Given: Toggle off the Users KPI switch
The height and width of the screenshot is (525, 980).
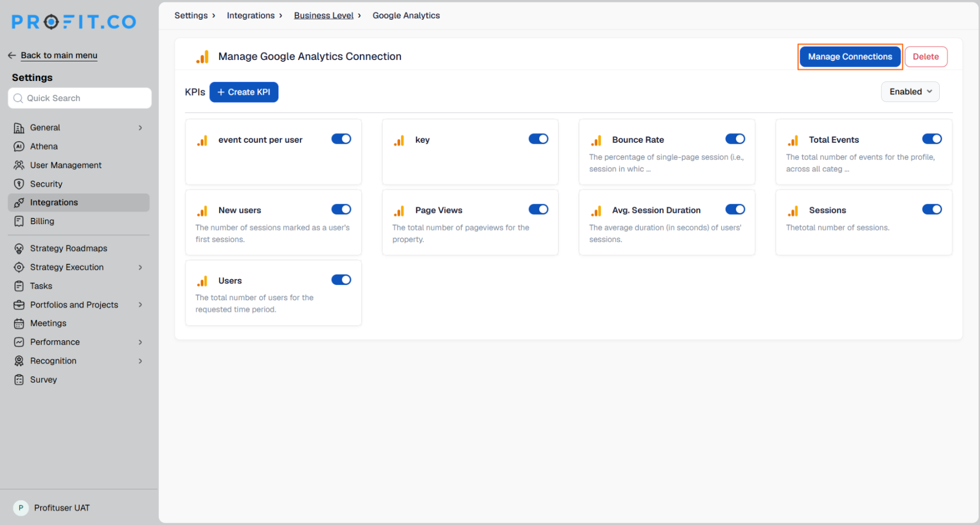Looking at the screenshot, I should [341, 280].
